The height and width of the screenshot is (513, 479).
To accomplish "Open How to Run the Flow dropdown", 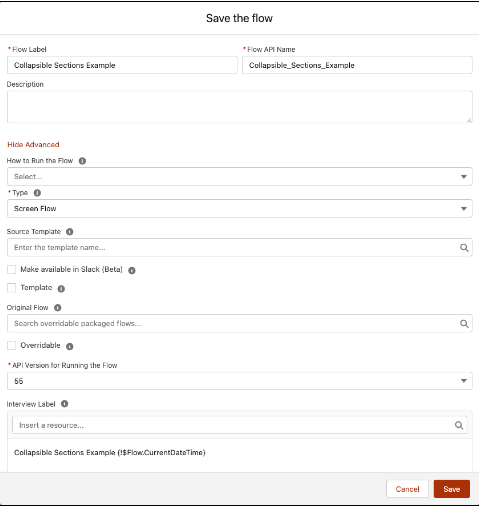I will coord(240,177).
